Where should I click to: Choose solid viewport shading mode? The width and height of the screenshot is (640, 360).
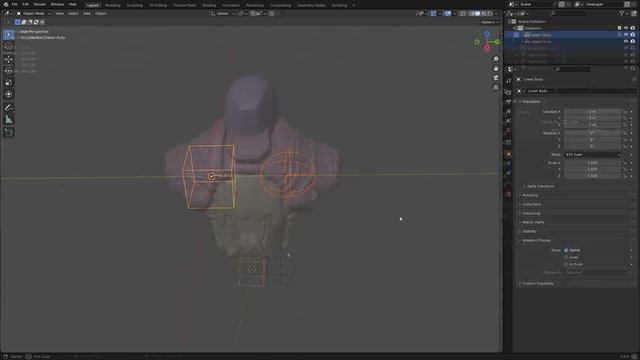coord(477,13)
